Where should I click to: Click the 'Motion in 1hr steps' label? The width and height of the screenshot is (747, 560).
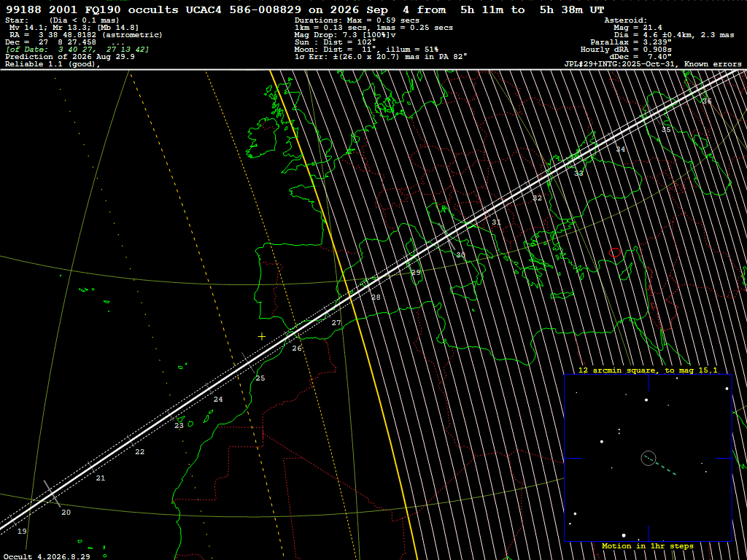pos(648,546)
